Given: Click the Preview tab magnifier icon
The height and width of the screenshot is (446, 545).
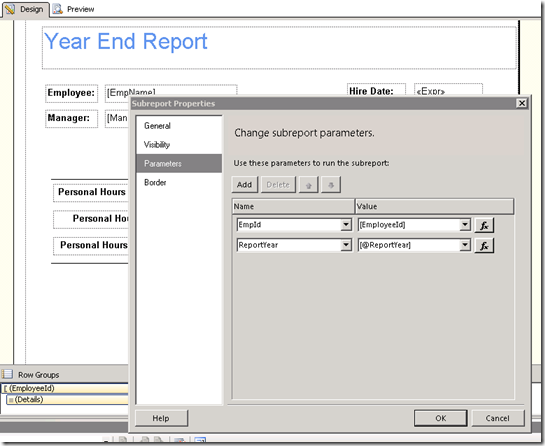Looking at the screenshot, I should click(58, 9).
